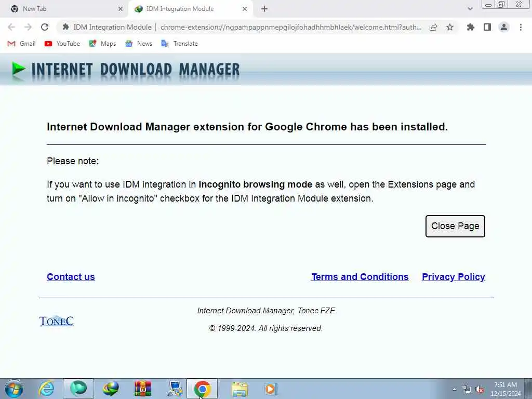Screen dimensions: 532x399
Task: Bookmark this tab with the star icon
Action: tap(450, 27)
